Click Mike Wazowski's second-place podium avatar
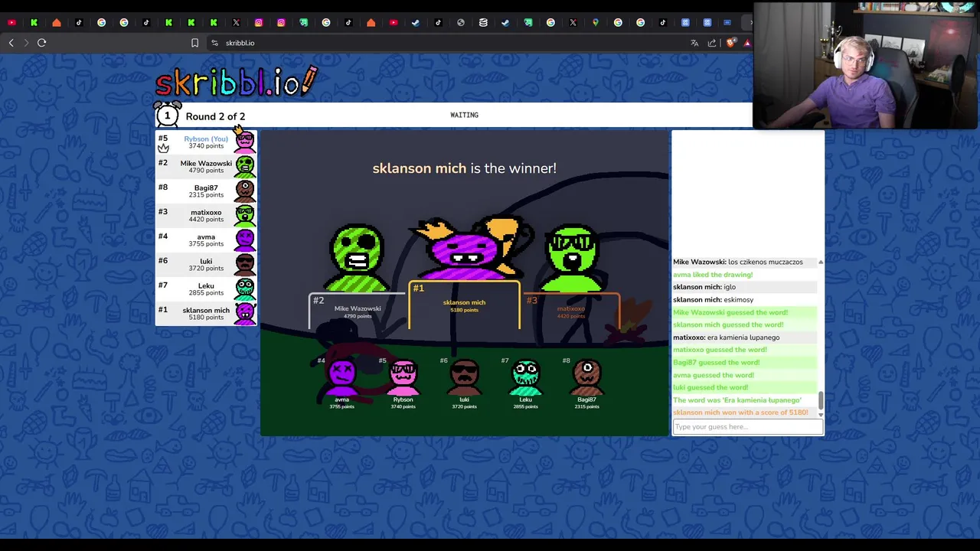The height and width of the screenshot is (551, 980). click(358, 258)
